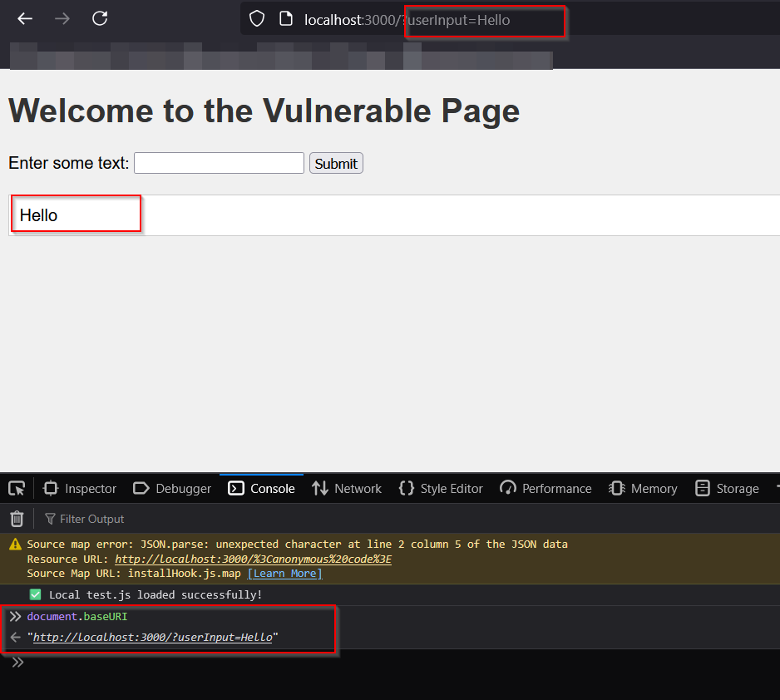
Task: Select the Console tab
Action: pos(261,489)
